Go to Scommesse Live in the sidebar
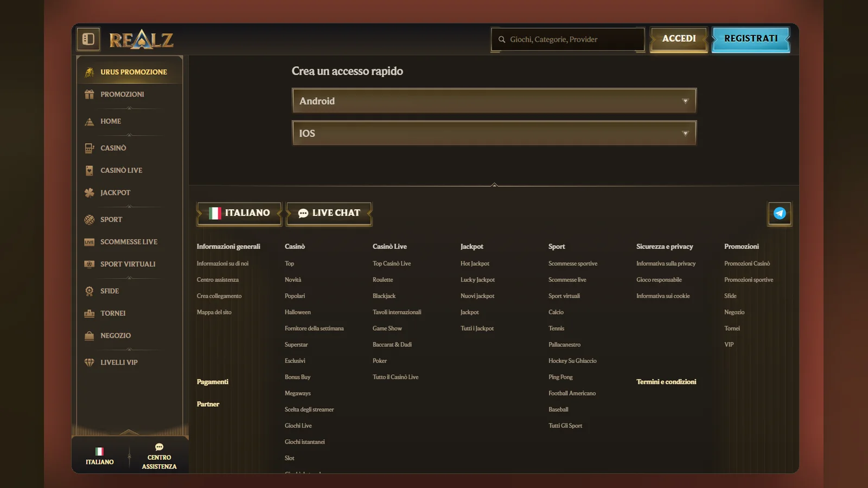This screenshot has width=868, height=488. (x=129, y=242)
